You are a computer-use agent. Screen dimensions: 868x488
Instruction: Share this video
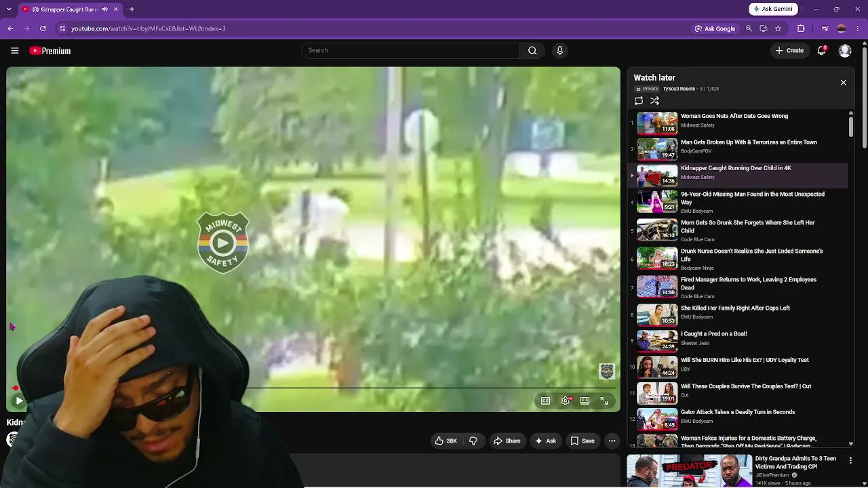pos(507,441)
